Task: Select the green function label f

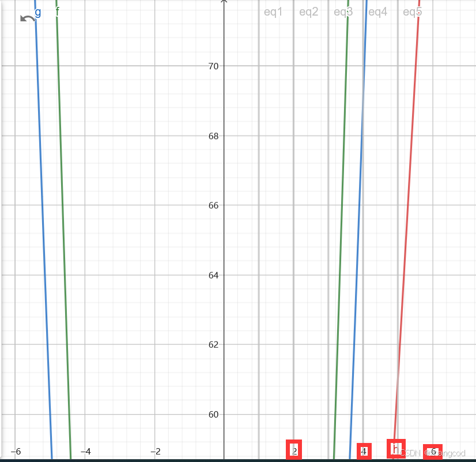Action: click(x=58, y=12)
